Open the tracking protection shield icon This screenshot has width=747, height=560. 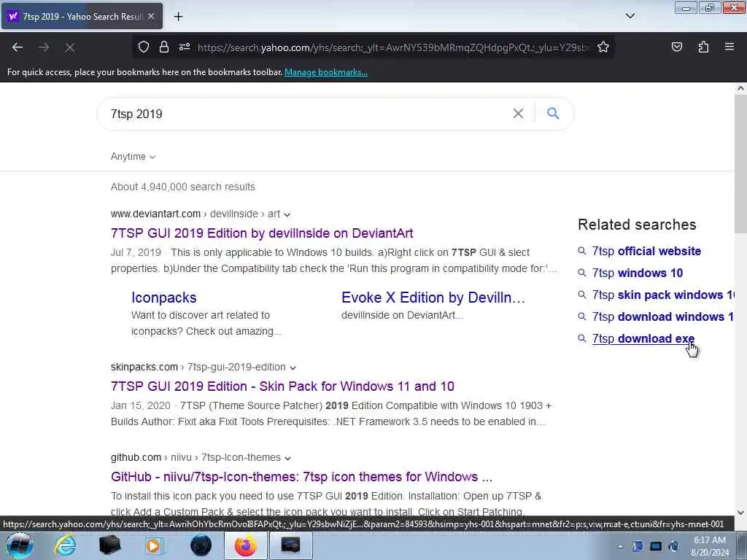144,47
